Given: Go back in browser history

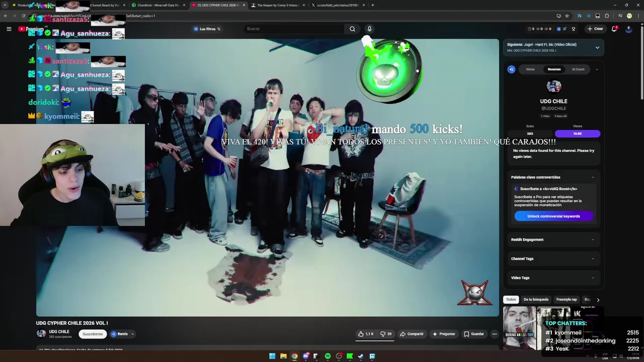Looking at the screenshot, I should point(6,16).
